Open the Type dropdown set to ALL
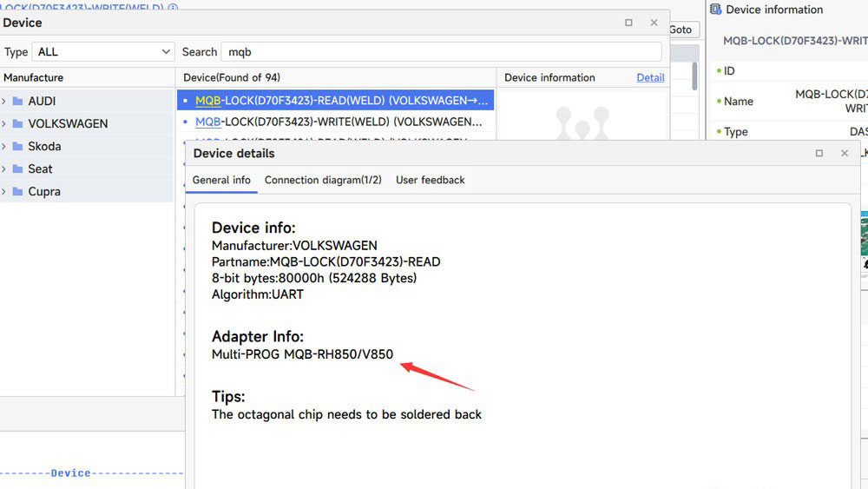Screen dimensions: 868x489 pyautogui.click(x=103, y=52)
